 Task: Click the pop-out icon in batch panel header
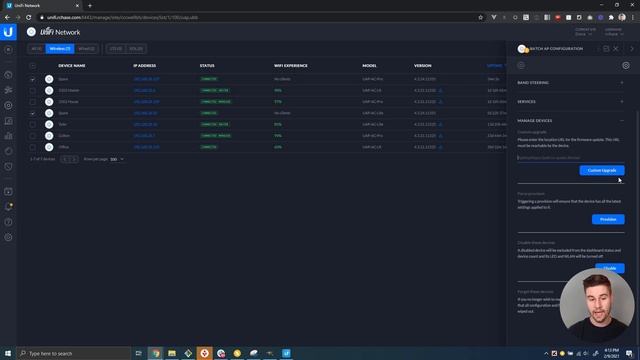coord(606,49)
